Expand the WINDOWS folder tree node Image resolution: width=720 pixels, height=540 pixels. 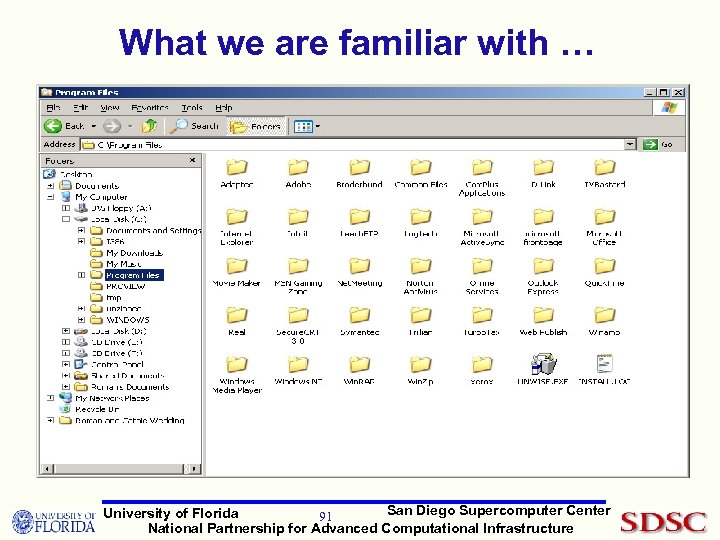tap(81, 320)
